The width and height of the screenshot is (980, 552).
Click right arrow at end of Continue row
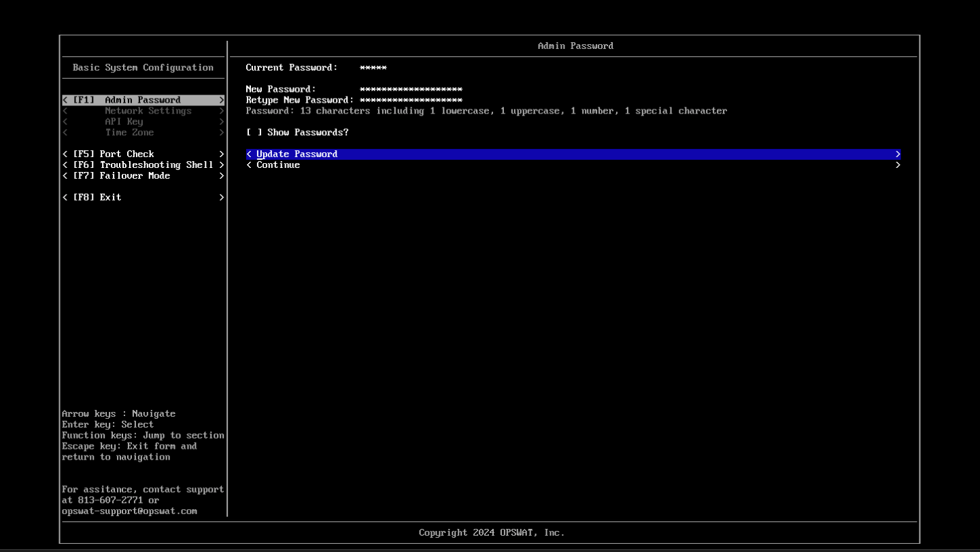tap(898, 165)
